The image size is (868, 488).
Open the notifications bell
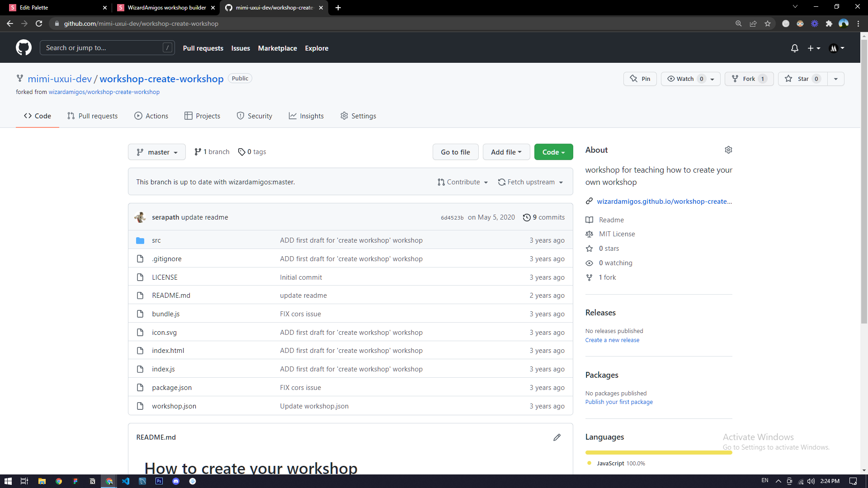point(794,48)
